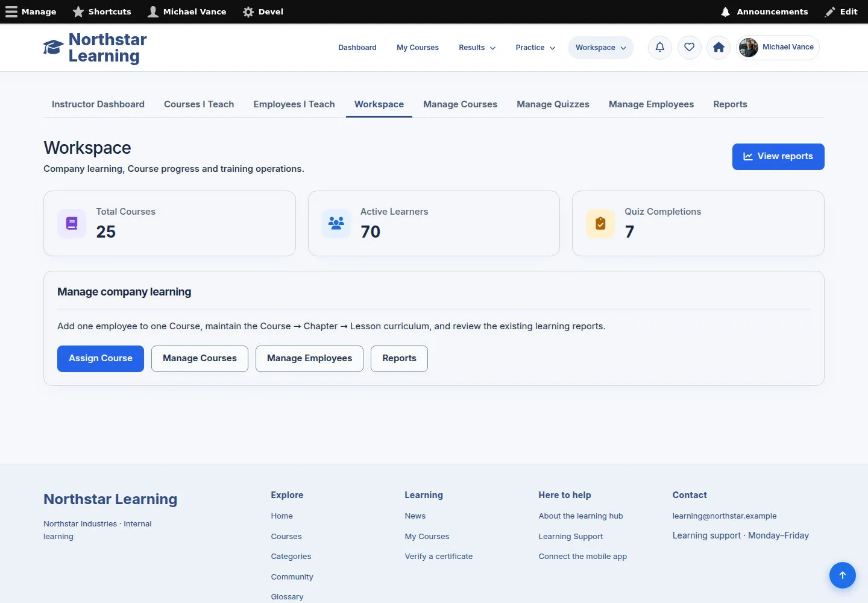Click the notifications bell icon
868x603 pixels.
click(x=660, y=47)
